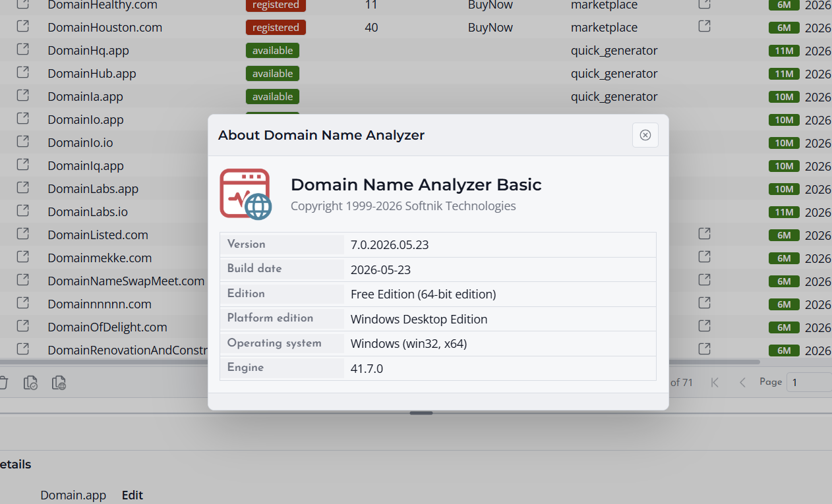Select the Domainmekke.com domain name

click(x=100, y=258)
